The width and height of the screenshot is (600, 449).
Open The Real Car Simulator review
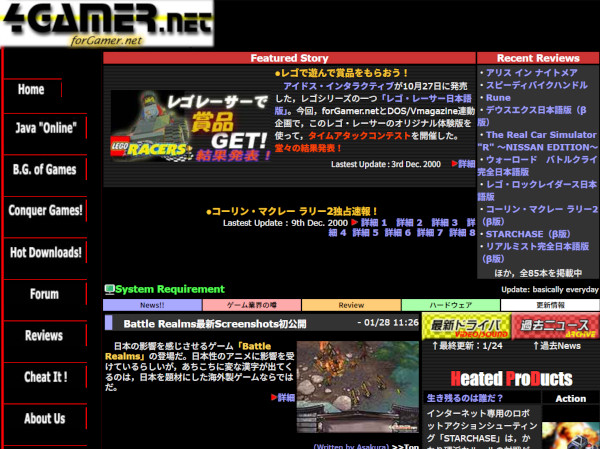(x=538, y=141)
